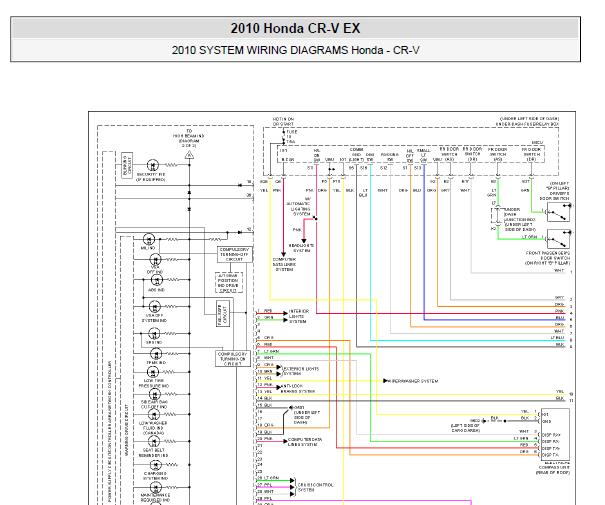This screenshot has width=605, height=505.
Task: Click the 'COMBI GND (LIGHT)' terminal label
Action: pos(356,154)
